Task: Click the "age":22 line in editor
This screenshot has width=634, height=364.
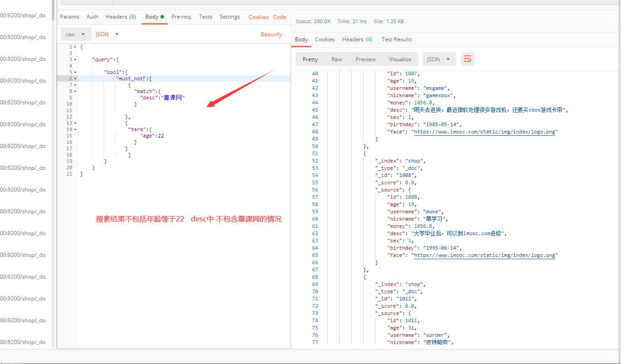Action: (x=152, y=136)
